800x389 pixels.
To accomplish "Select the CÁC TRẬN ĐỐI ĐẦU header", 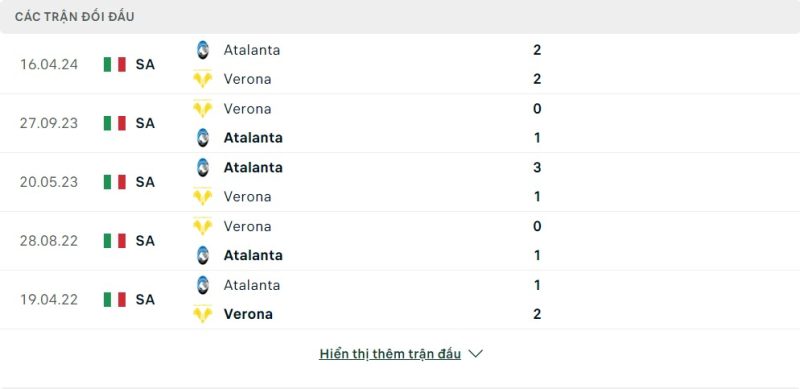I will (x=74, y=17).
